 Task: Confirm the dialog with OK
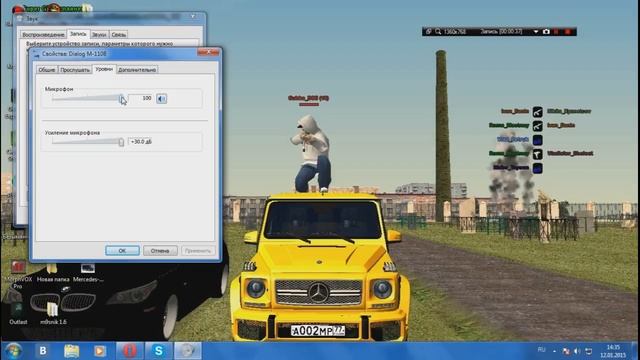pos(122,251)
